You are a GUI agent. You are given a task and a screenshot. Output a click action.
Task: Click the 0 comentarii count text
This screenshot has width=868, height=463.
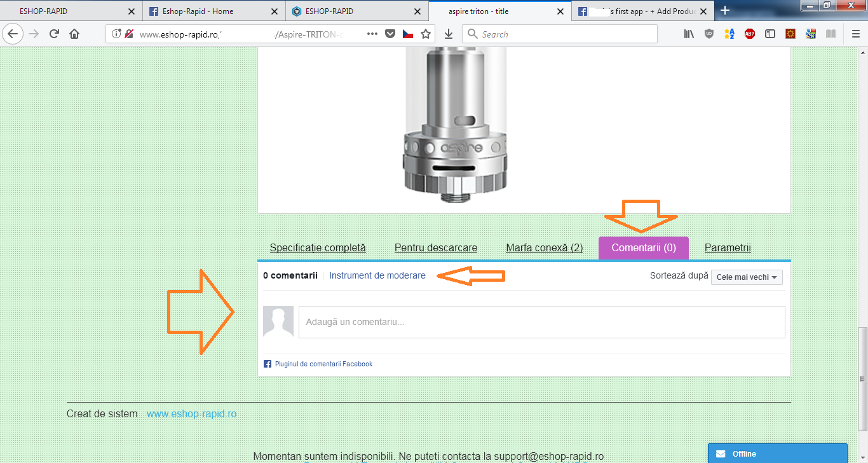[290, 275]
